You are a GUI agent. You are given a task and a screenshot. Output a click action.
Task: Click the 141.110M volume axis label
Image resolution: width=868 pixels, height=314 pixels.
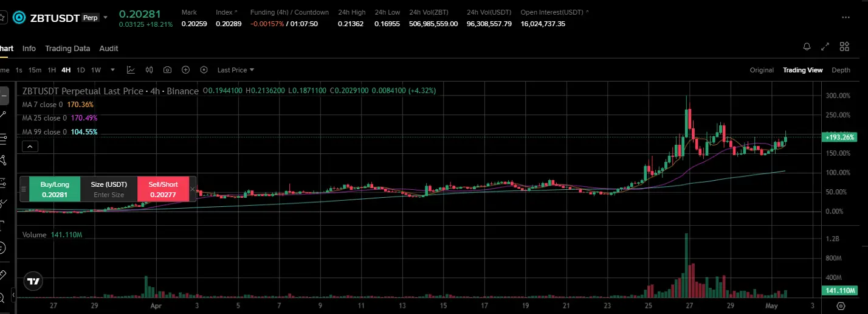841,291
